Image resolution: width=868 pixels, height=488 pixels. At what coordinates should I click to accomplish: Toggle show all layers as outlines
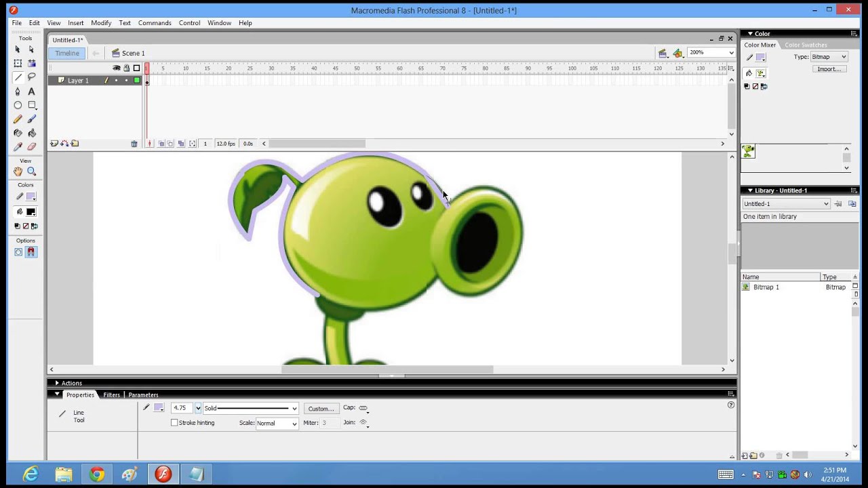[136, 68]
